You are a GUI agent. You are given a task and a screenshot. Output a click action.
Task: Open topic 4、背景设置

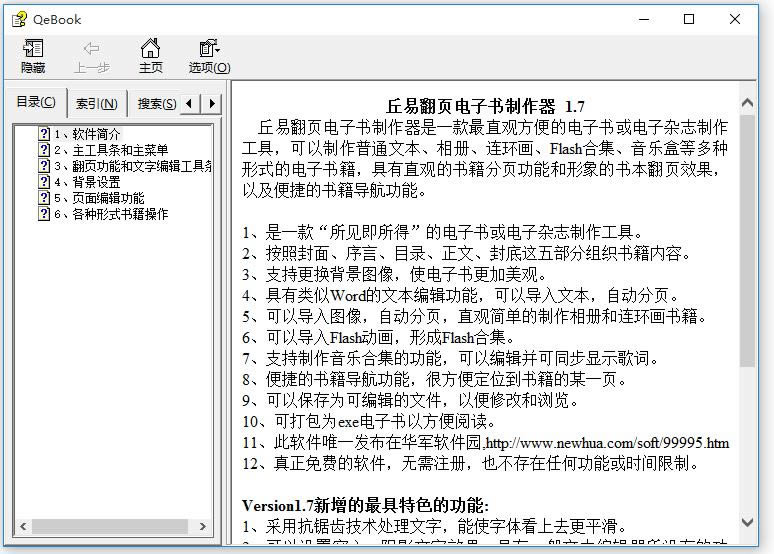pos(87,182)
